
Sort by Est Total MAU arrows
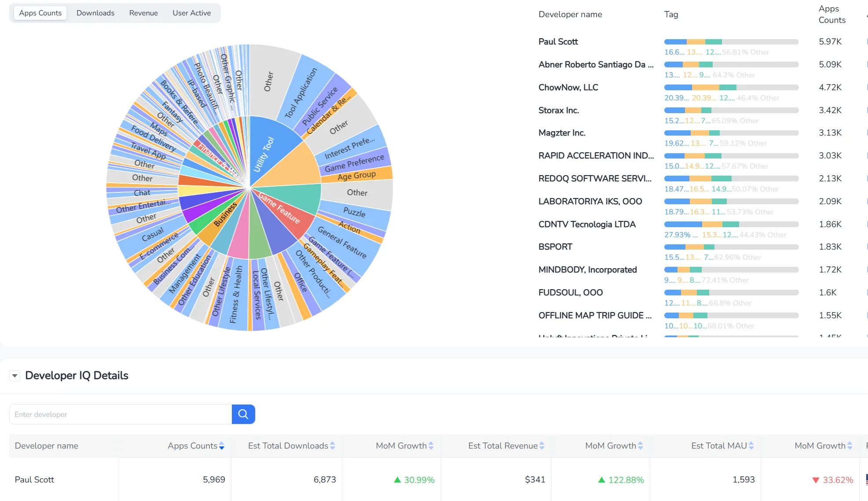[751, 446]
